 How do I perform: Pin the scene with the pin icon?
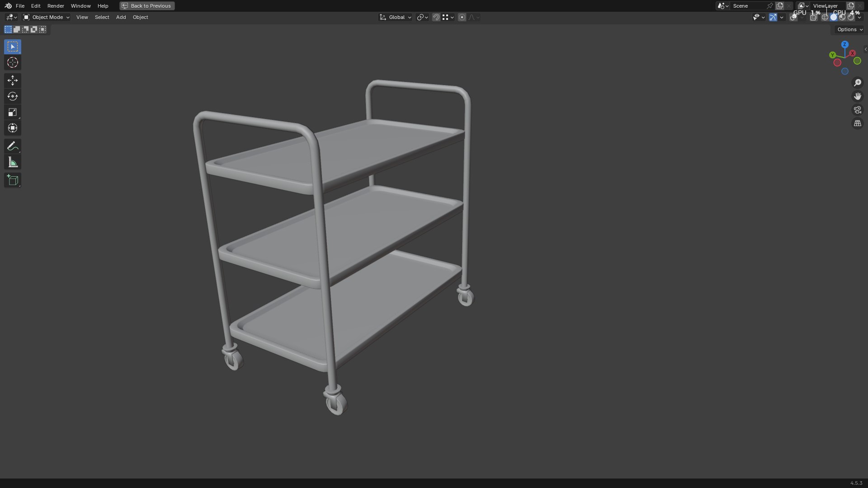click(769, 6)
